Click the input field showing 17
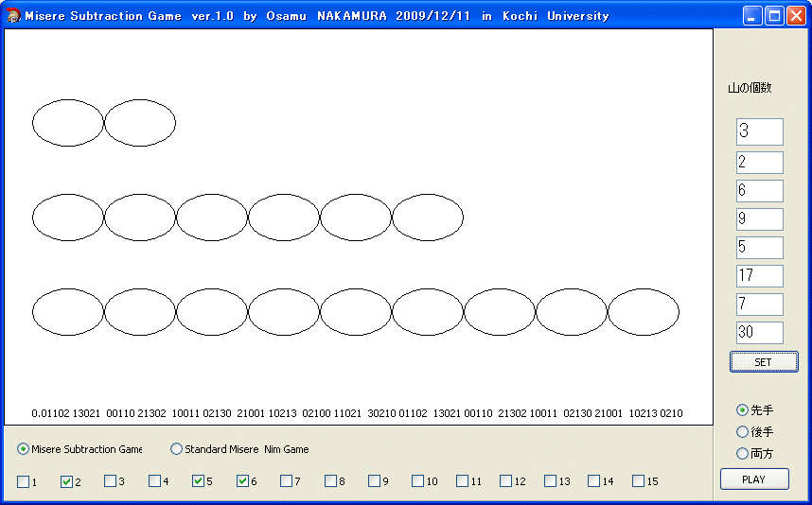The image size is (812, 505). pos(760,276)
